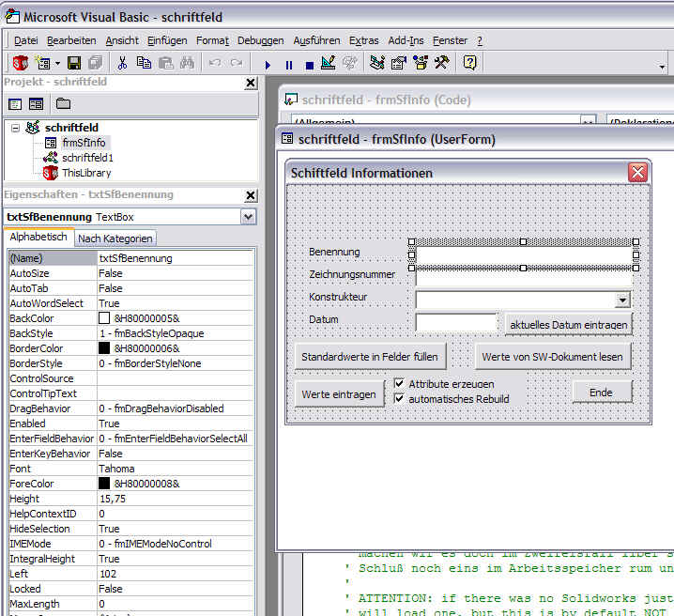Click 'Standardwerte in Felder füllen' button

coord(370,357)
